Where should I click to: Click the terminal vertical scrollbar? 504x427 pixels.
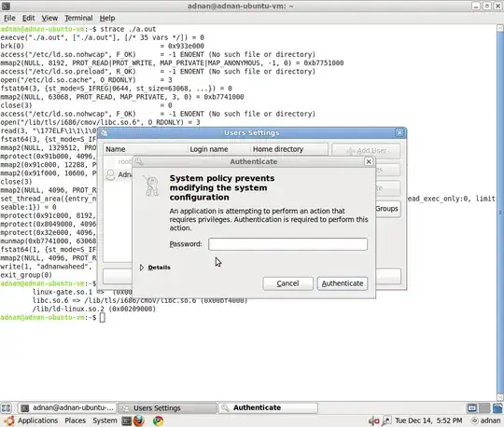point(500,213)
